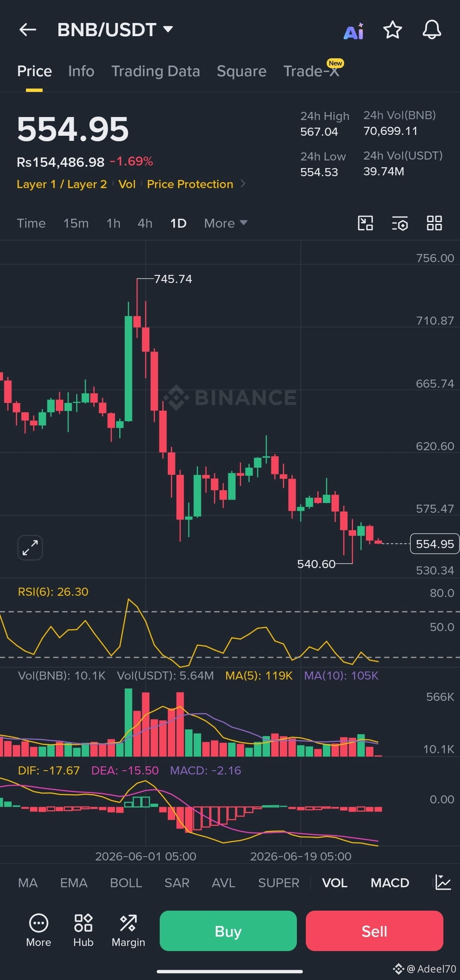460x980 pixels.
Task: Toggle the SAR indicator
Action: pos(177,883)
